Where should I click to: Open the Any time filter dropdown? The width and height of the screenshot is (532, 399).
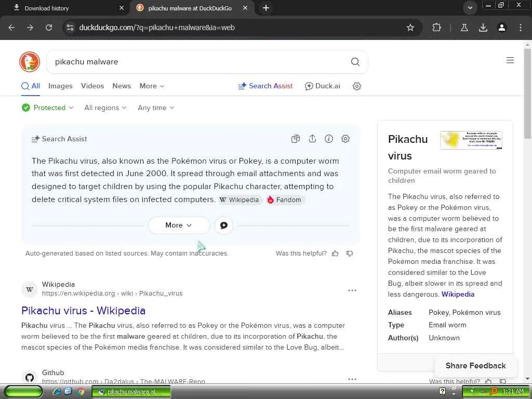pyautogui.click(x=156, y=108)
